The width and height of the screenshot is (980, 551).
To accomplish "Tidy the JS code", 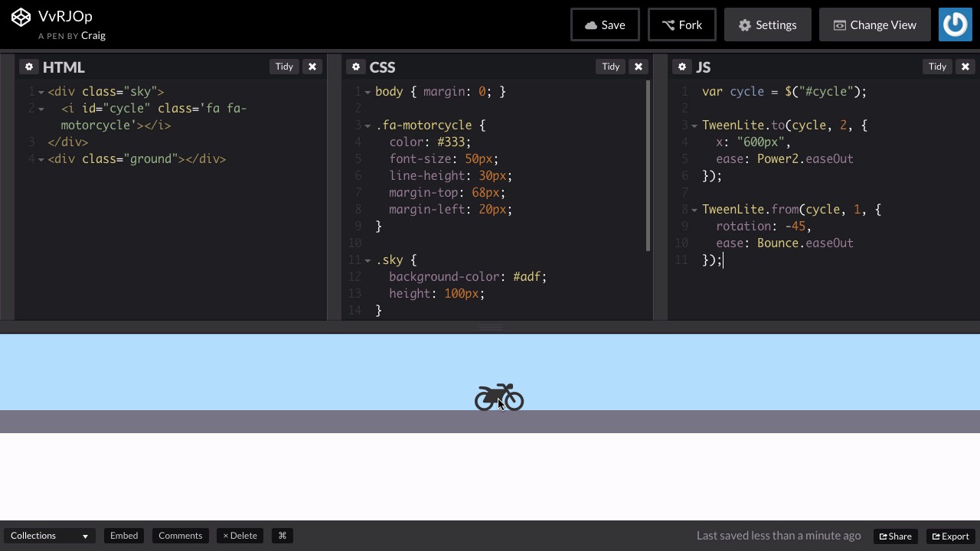I will 937,67.
